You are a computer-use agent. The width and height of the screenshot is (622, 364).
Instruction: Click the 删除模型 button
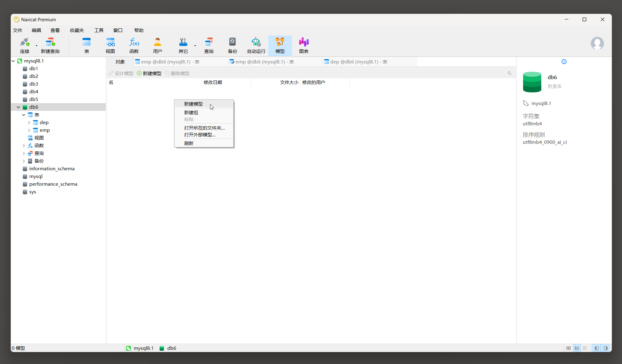177,73
